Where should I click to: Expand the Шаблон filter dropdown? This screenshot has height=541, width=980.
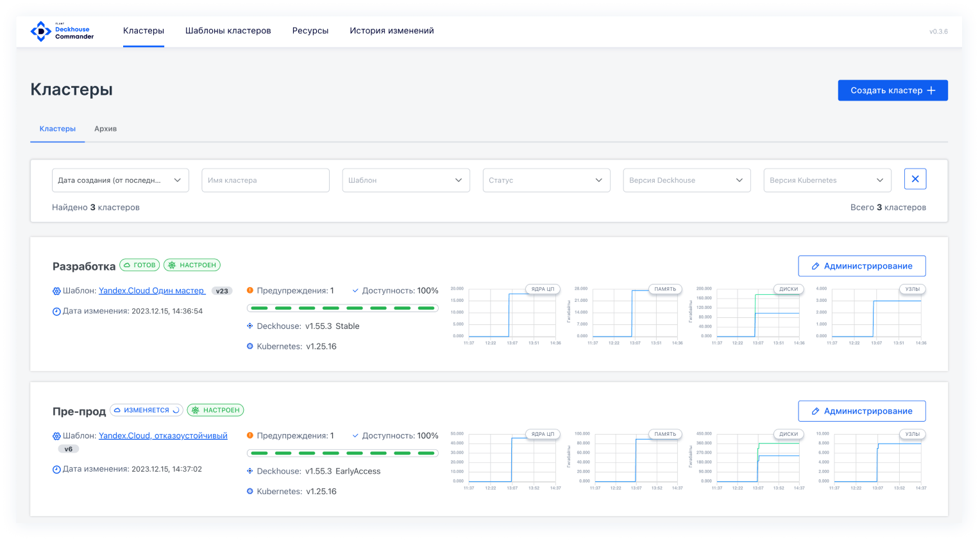coord(406,180)
